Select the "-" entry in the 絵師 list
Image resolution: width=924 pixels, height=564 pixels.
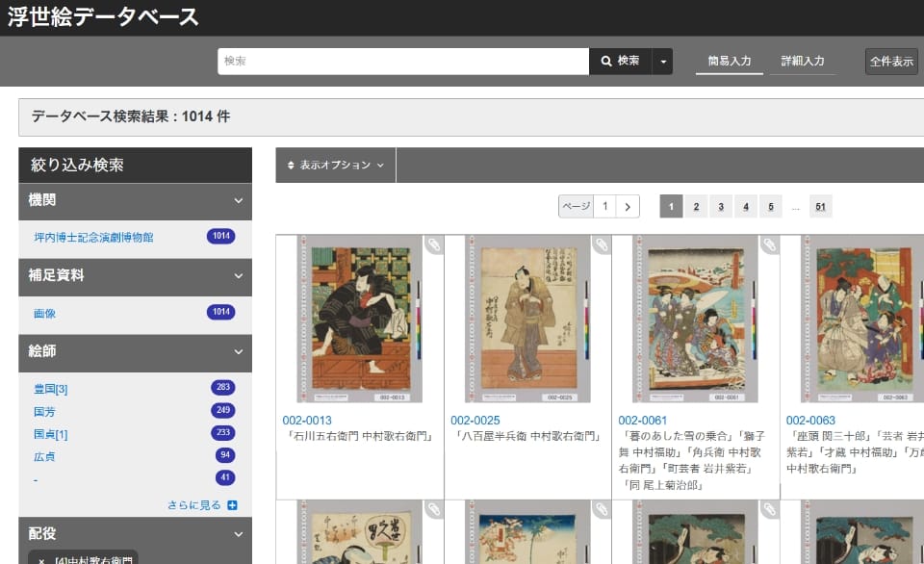(36, 479)
